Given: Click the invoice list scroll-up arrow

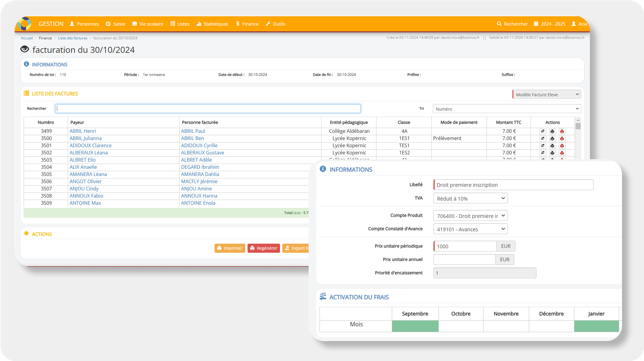Looking at the screenshot, I should (x=578, y=120).
